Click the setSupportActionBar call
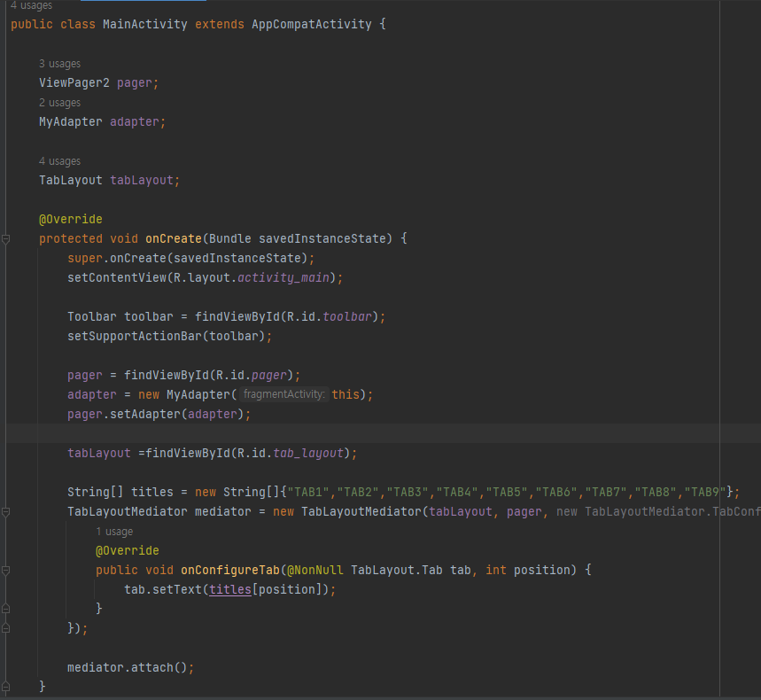The image size is (761, 700). [x=135, y=336]
